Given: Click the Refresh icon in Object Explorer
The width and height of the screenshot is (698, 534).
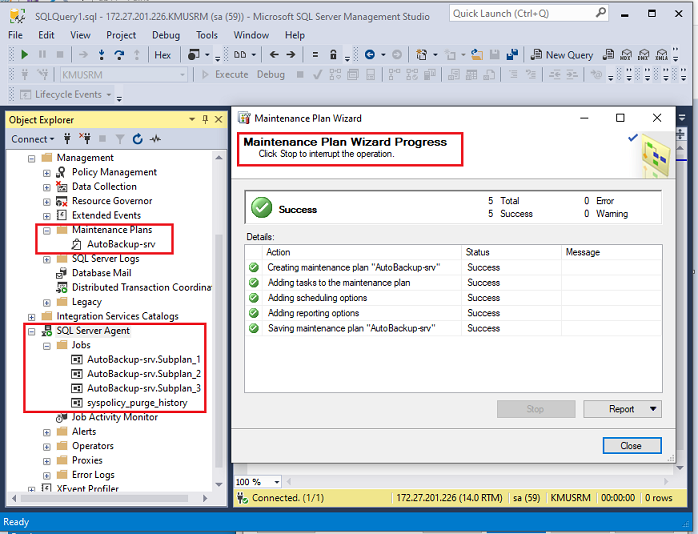Looking at the screenshot, I should click(137, 139).
